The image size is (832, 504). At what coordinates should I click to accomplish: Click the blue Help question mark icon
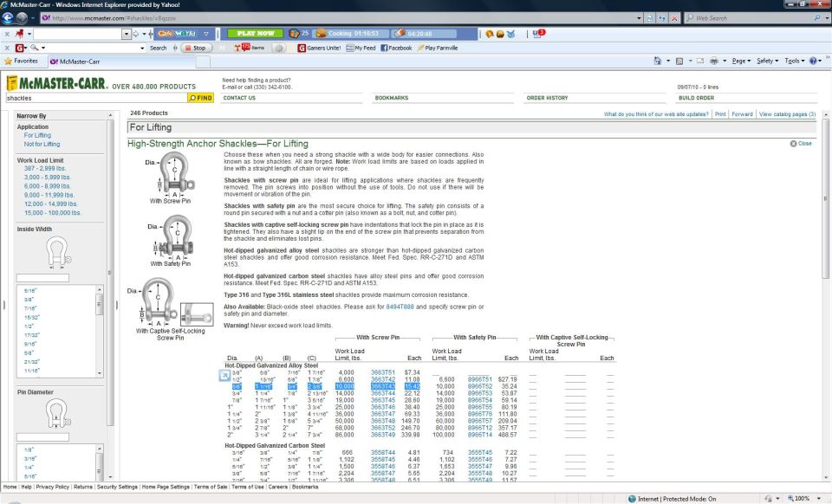coord(812,61)
